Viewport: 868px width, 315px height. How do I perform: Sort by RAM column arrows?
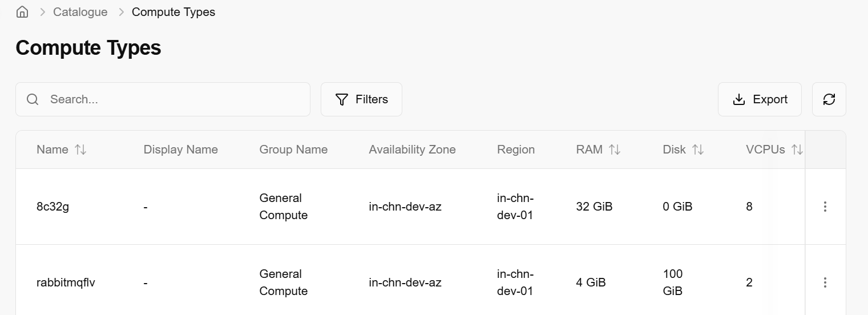(x=615, y=150)
